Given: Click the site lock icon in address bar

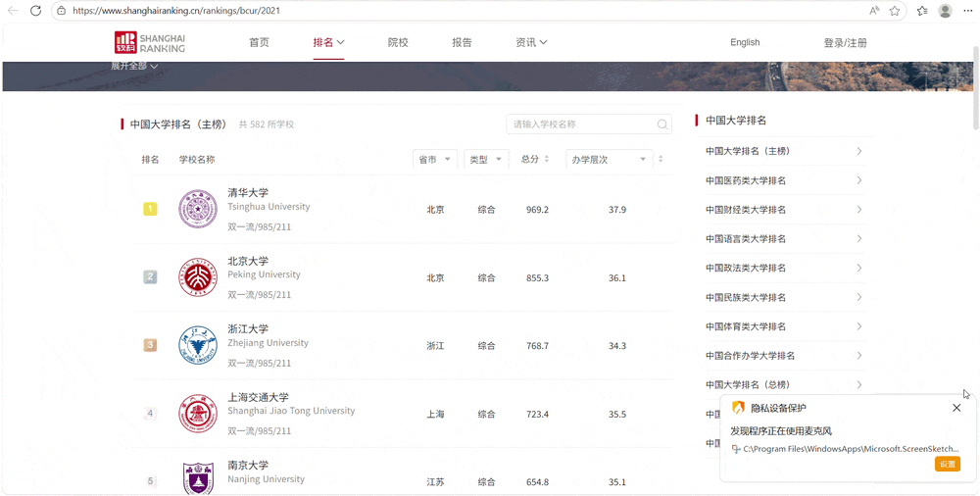Looking at the screenshot, I should pyautogui.click(x=61, y=11).
